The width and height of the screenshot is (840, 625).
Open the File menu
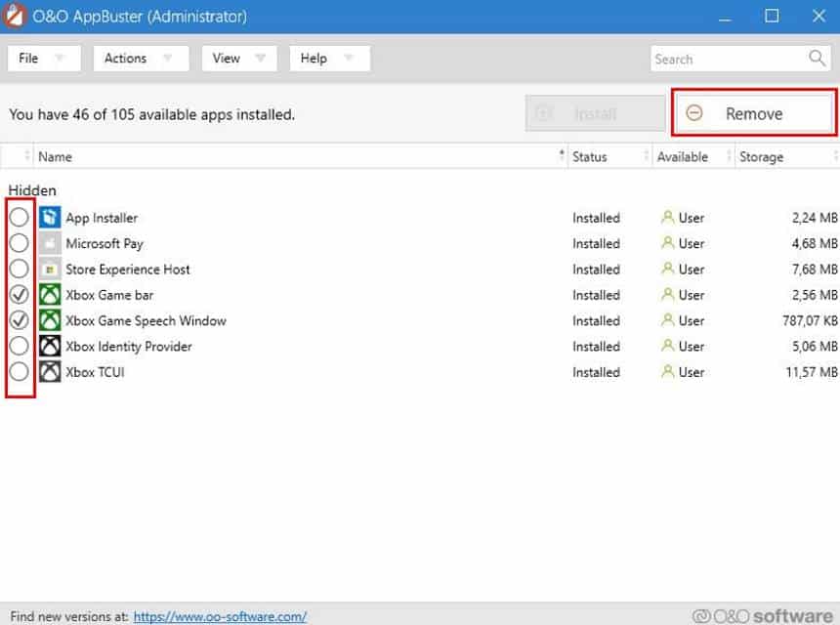point(44,58)
